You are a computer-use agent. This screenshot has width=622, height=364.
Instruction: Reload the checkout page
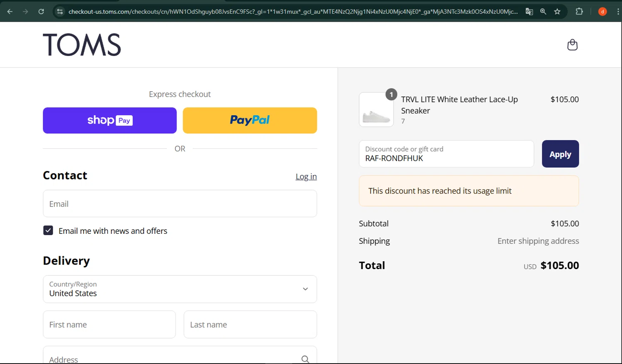coord(41,12)
